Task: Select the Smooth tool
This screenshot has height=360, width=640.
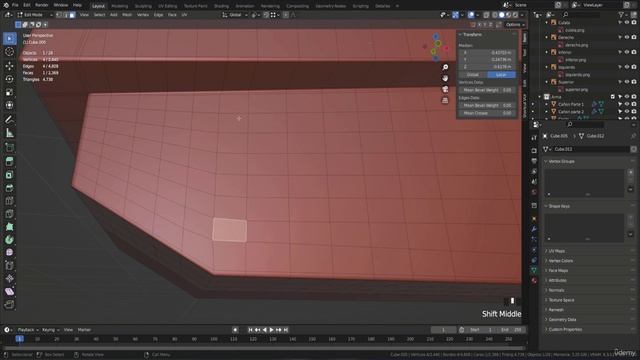Action: [9, 253]
